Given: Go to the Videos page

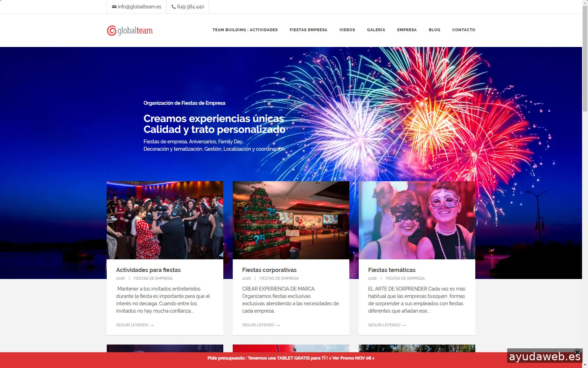Looking at the screenshot, I should tap(347, 30).
